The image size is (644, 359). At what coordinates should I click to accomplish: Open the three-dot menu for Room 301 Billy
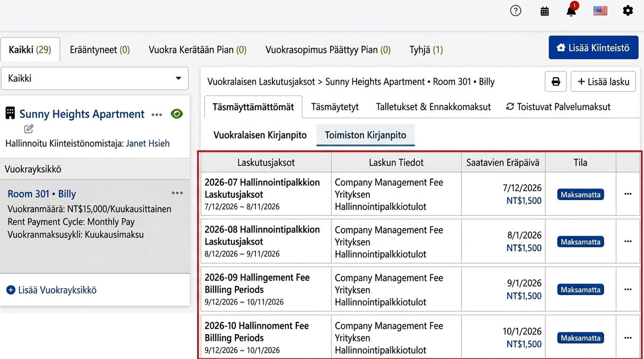[177, 193]
